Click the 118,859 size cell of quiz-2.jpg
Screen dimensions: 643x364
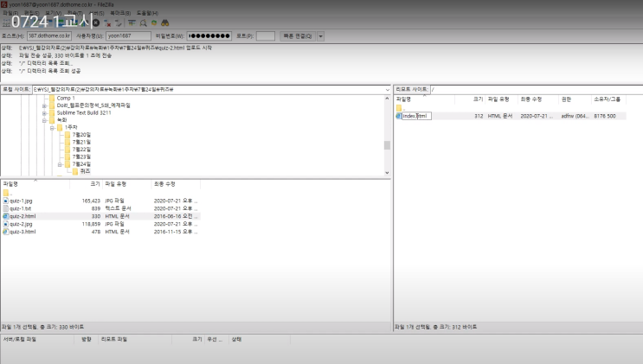tap(91, 224)
